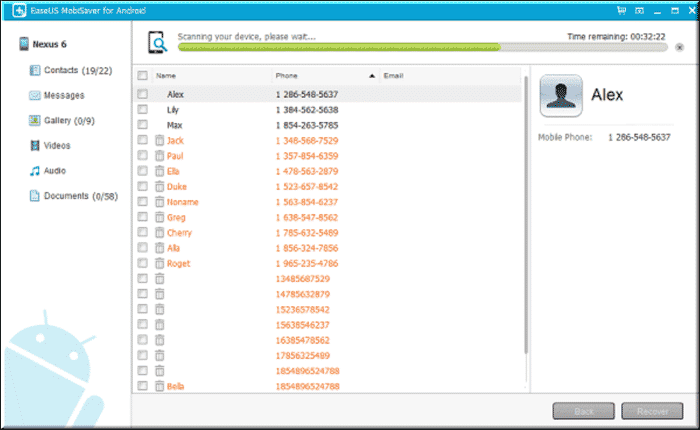The height and width of the screenshot is (430, 700).
Task: Click the scanning device magnifier icon
Action: (x=157, y=42)
